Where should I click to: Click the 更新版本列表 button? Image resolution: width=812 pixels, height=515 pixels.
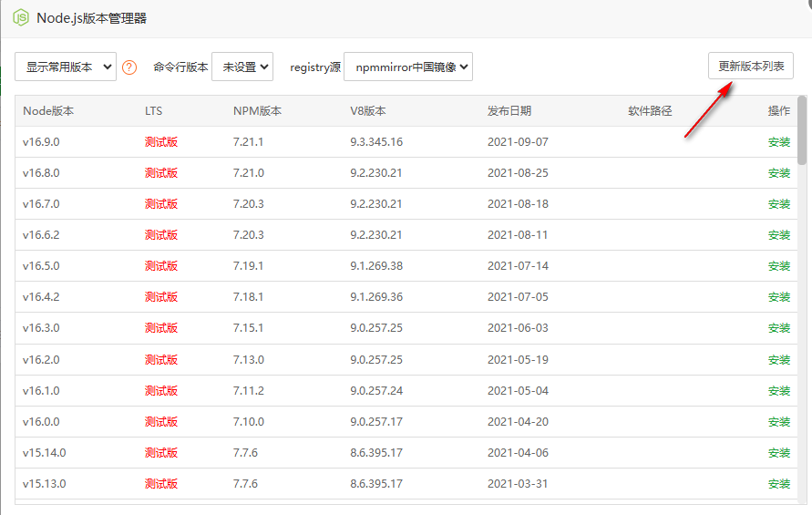(x=750, y=66)
